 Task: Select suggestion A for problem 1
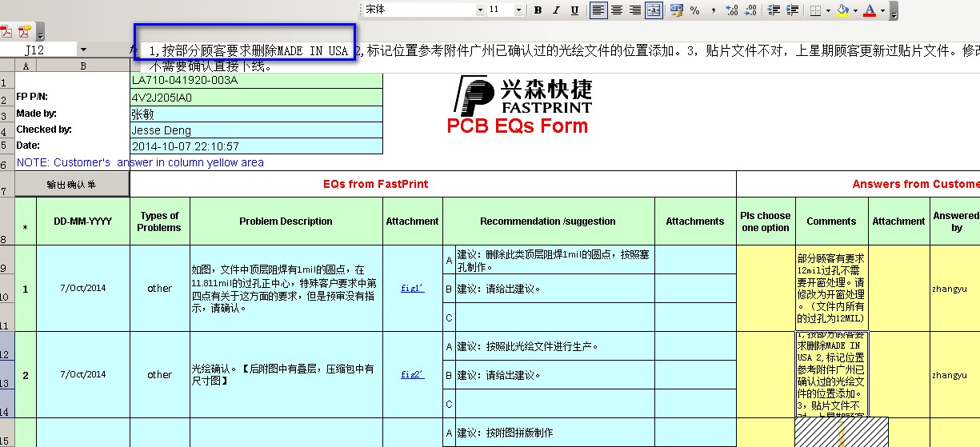(554, 259)
